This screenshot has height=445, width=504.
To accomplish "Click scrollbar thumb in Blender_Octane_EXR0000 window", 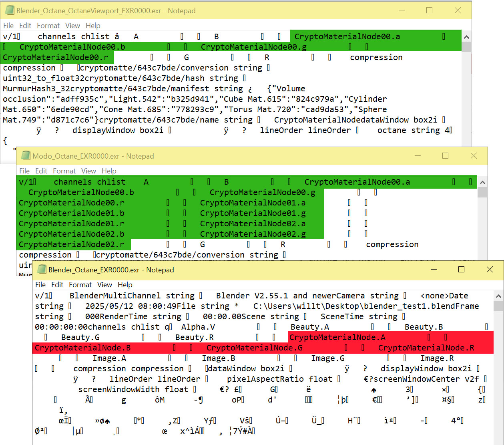I will point(498,306).
